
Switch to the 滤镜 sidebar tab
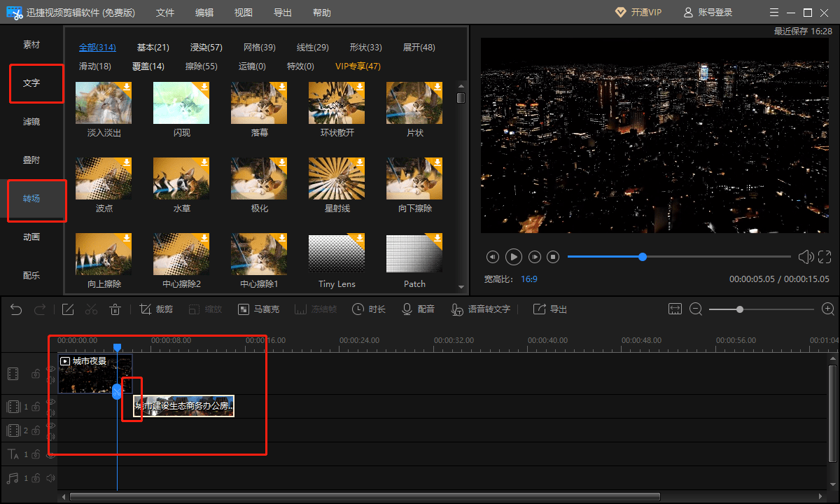coord(31,122)
